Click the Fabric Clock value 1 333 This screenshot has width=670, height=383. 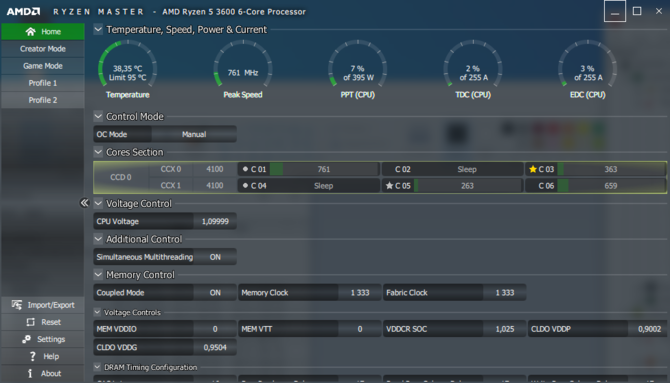[505, 293]
